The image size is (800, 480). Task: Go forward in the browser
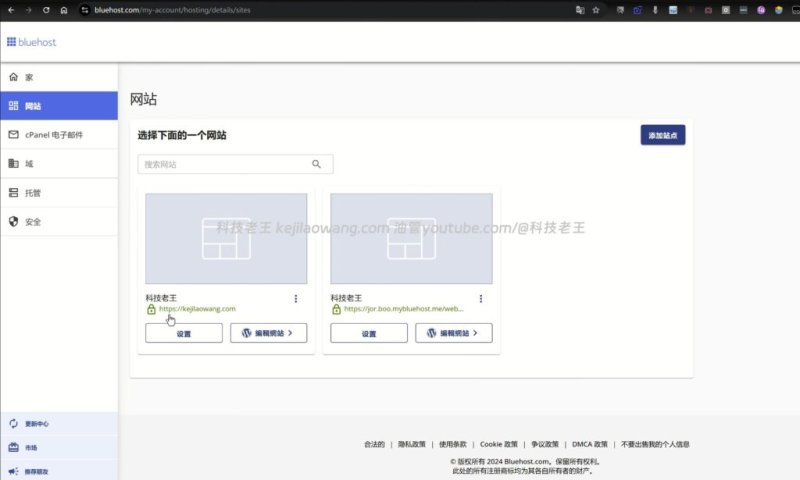click(x=29, y=10)
